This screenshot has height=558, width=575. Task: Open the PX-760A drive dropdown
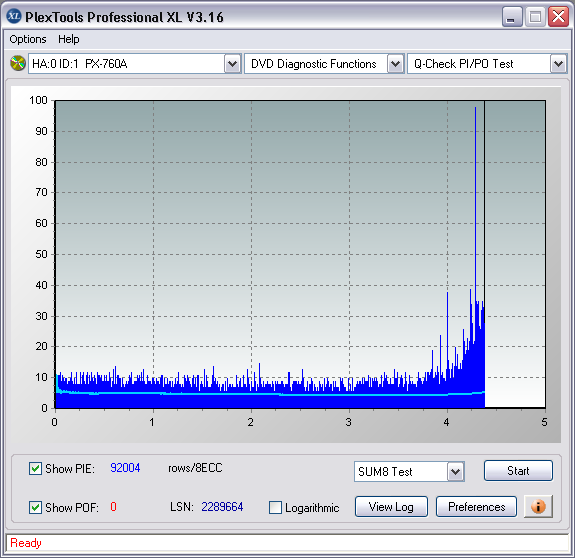232,64
